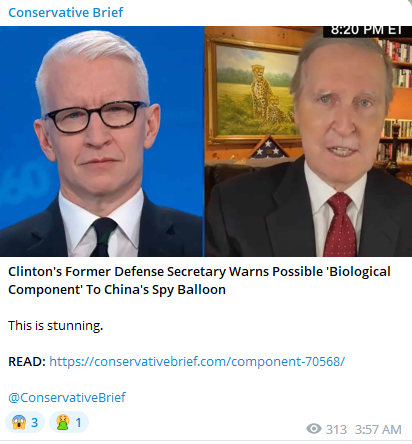Viewport: 412px width, 444px height.
Task: Open the @ConservativeBrief mention
Action: point(67,397)
